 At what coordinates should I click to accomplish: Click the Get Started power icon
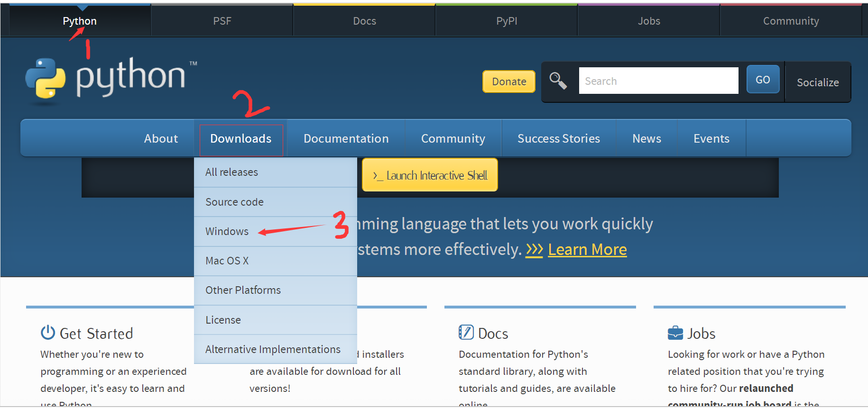tap(48, 333)
